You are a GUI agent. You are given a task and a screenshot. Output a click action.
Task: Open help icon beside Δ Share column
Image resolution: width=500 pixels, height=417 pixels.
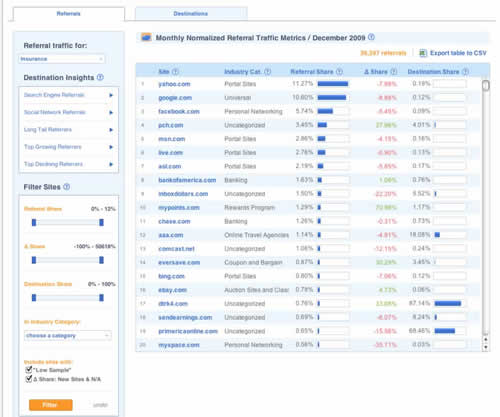(x=394, y=72)
